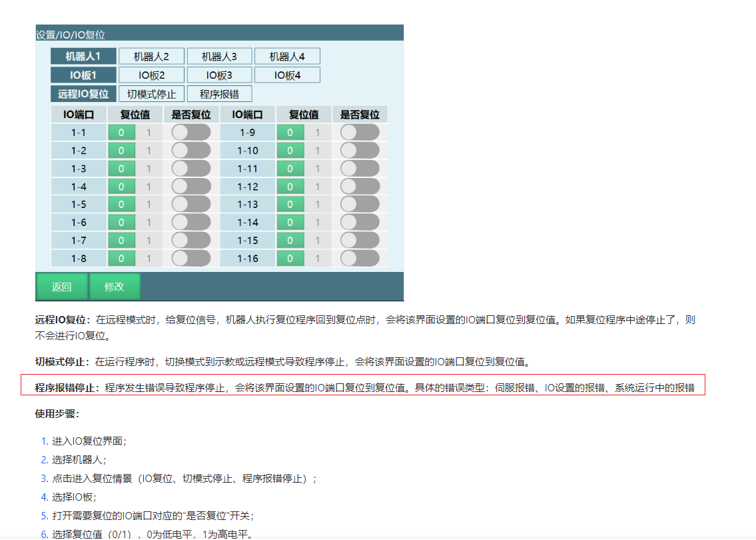Image resolution: width=756 pixels, height=540 pixels.
Task: Click the 远程IO复位 tab
Action: [83, 94]
